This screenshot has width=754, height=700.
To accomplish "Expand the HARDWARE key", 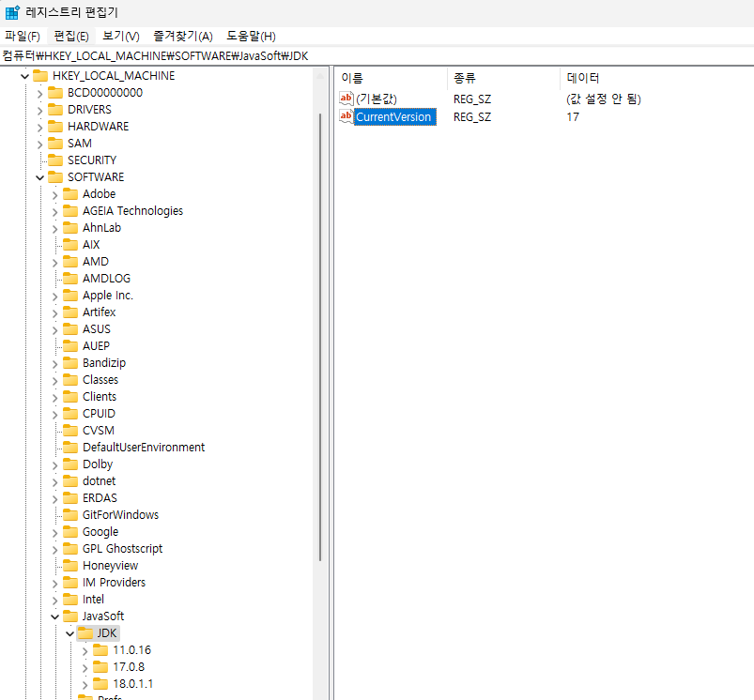I will (x=40, y=128).
